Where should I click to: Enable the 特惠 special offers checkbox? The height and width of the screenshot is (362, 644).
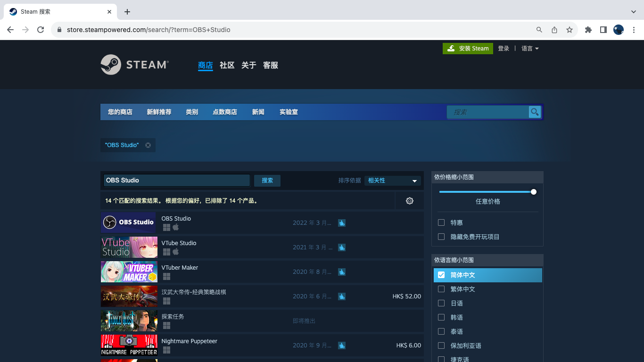tap(441, 222)
